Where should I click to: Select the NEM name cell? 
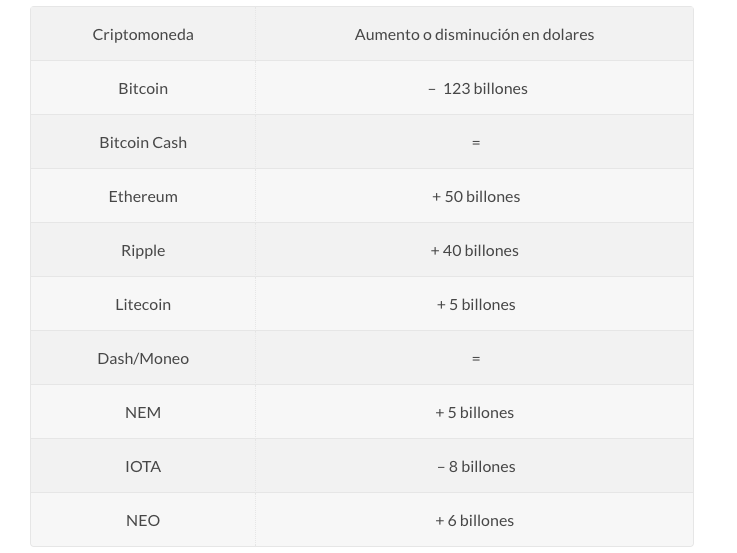click(x=143, y=413)
